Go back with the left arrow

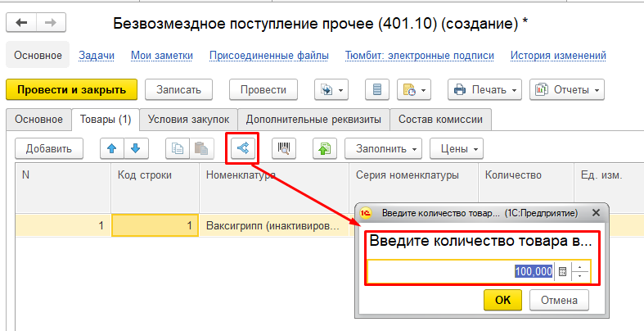(21, 24)
